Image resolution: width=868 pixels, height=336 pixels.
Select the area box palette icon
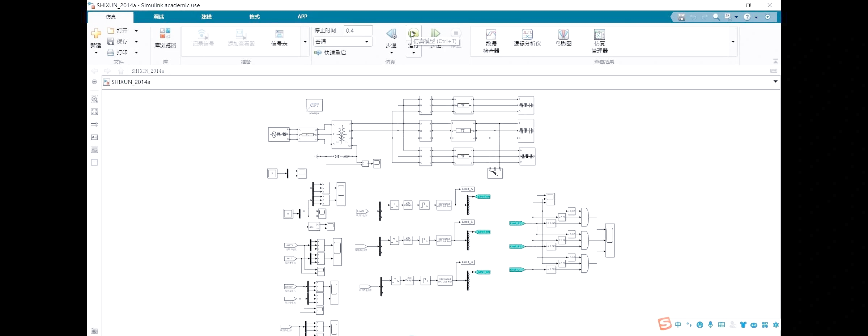coord(94,162)
